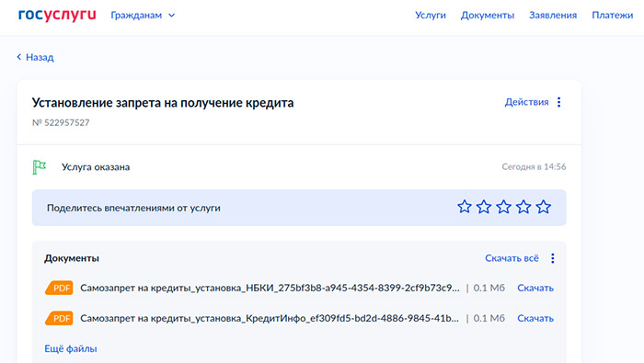
Task: Click the Услуга оказана status text
Action: tap(96, 167)
